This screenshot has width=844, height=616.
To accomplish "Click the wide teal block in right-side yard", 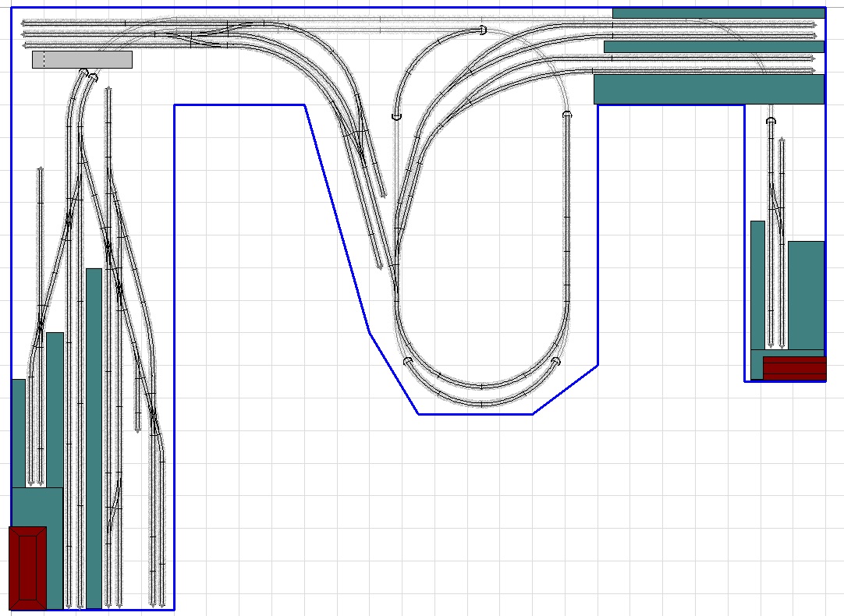I will point(806,295).
